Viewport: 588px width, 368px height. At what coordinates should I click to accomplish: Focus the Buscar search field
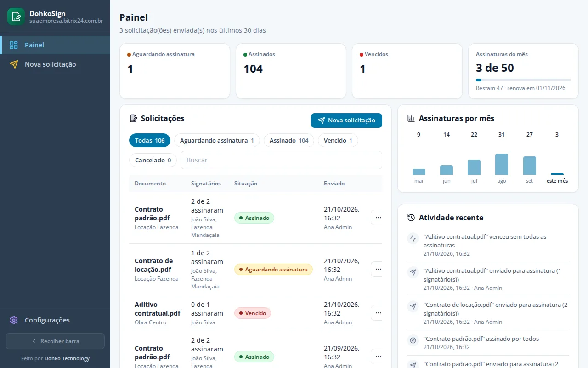(281, 160)
